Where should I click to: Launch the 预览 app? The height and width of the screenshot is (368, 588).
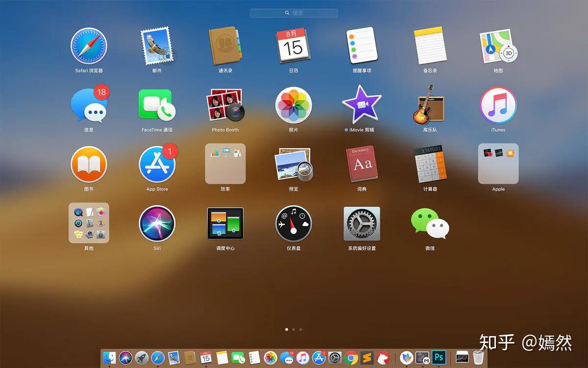293,164
